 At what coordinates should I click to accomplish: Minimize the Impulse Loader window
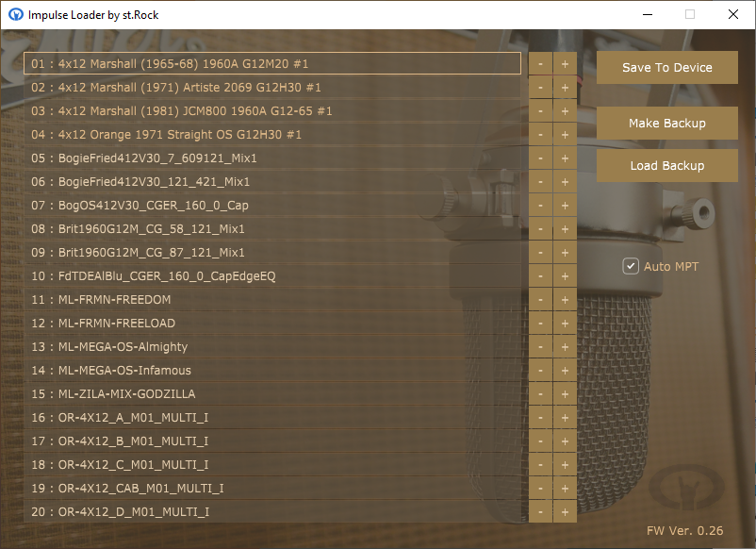(648, 14)
